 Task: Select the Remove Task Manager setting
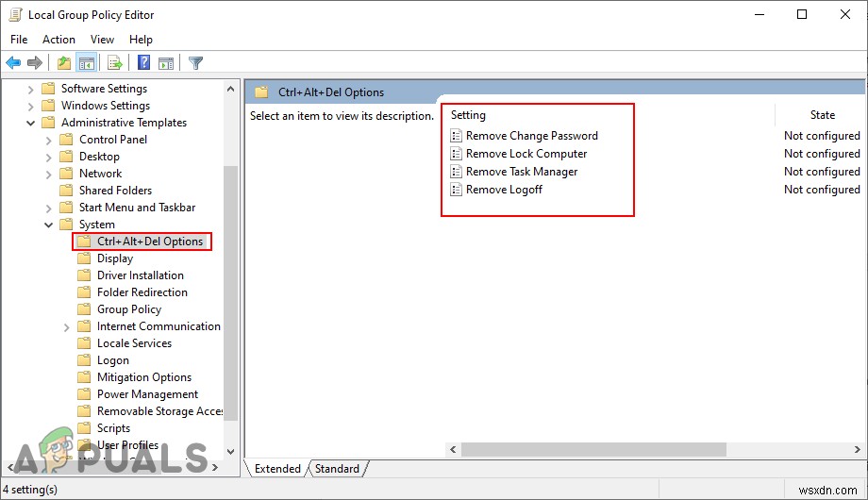(522, 172)
